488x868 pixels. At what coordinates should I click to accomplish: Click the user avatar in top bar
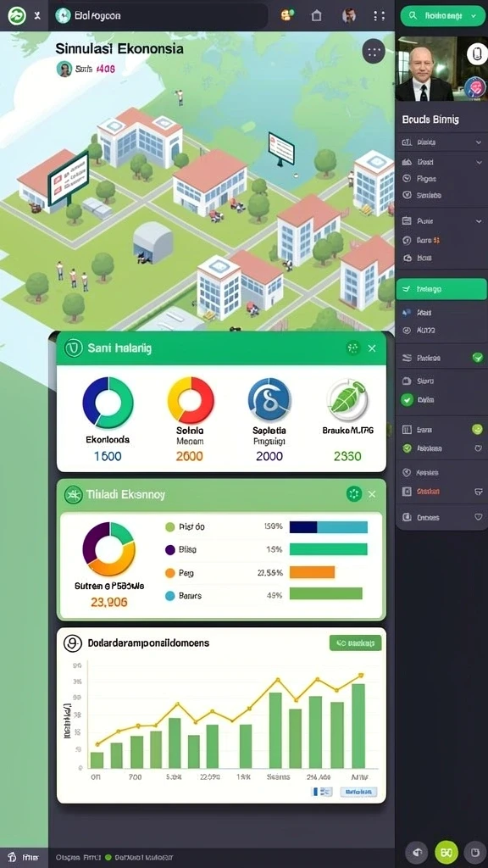click(348, 15)
